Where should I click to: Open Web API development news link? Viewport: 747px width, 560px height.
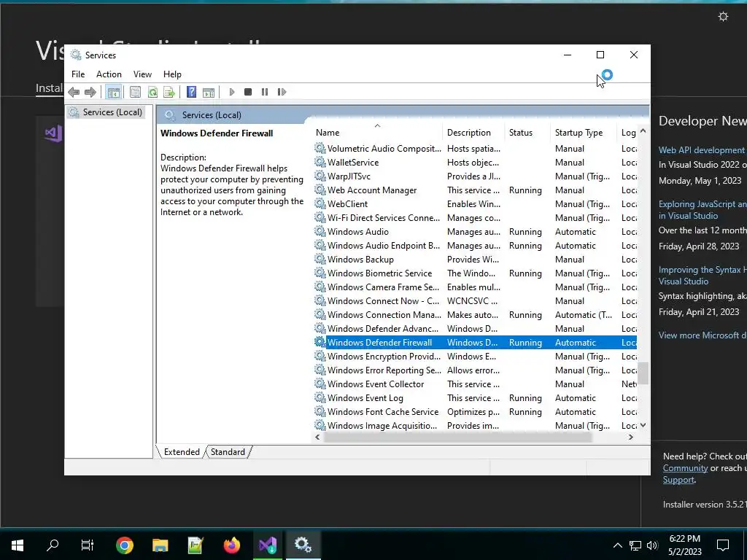point(703,150)
